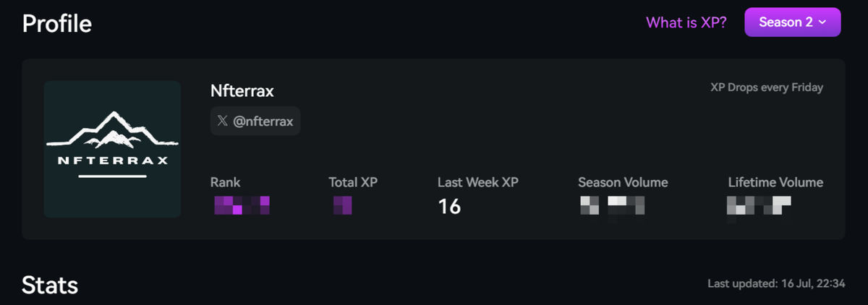This screenshot has height=305, width=868.
Task: Open the @nfterrax Twitter handle badge
Action: pyautogui.click(x=255, y=121)
